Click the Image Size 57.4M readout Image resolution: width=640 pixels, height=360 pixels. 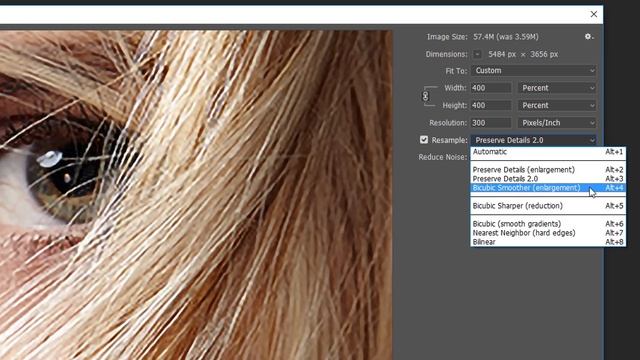(x=506, y=37)
